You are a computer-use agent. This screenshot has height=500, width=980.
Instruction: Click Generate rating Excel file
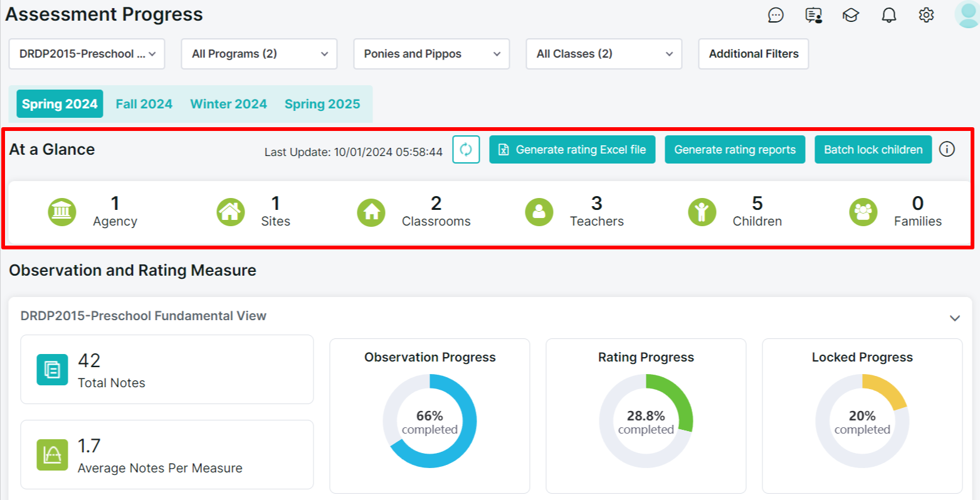click(x=572, y=150)
